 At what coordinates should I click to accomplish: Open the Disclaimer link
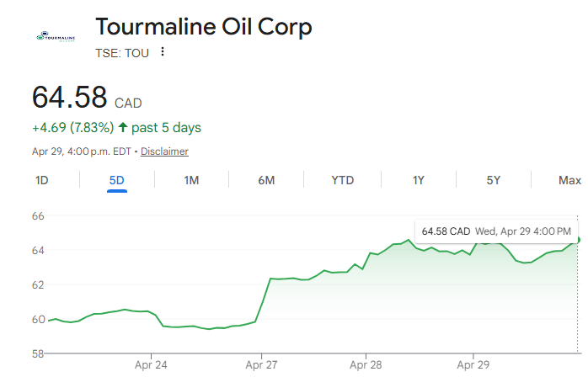coord(164,151)
